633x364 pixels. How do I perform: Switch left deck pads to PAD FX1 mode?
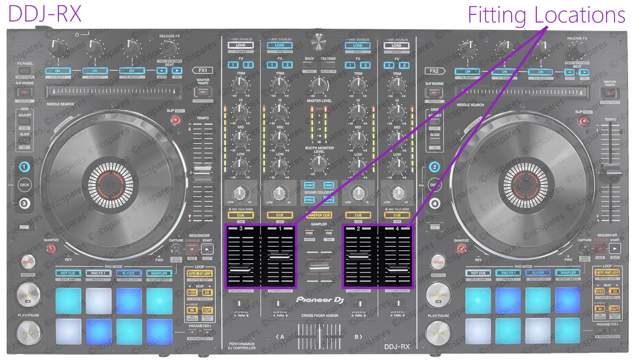(x=98, y=273)
